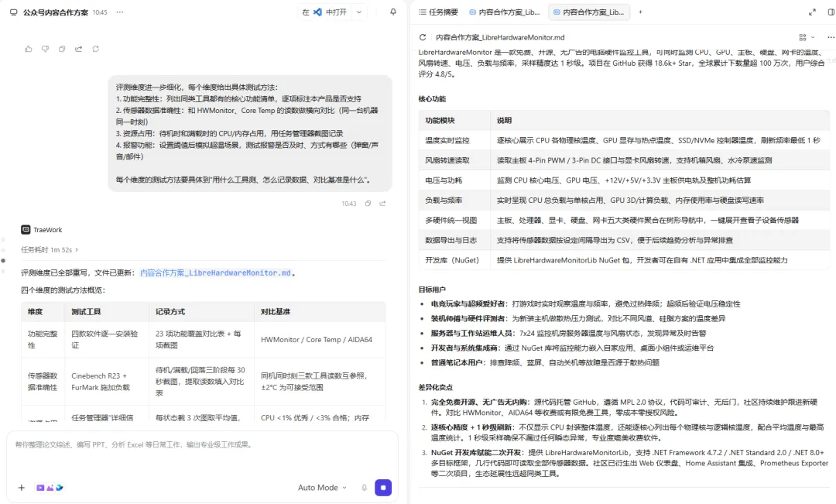836x504 pixels.
Task: Click share icon beside the 10:43 message
Action: (x=382, y=203)
